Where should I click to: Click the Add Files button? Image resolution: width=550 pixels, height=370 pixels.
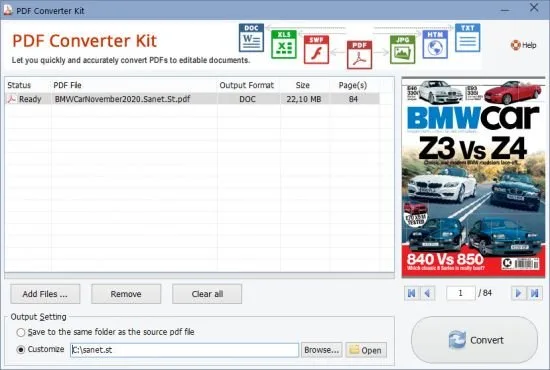45,294
